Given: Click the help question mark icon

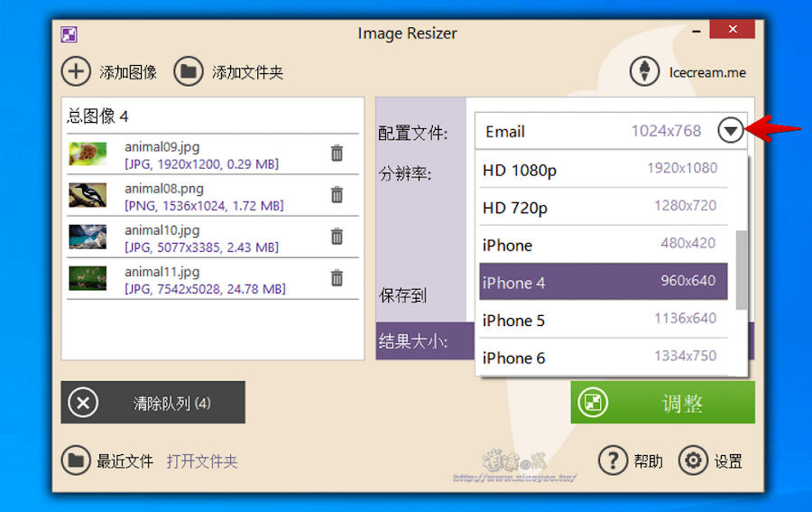Looking at the screenshot, I should [x=614, y=461].
